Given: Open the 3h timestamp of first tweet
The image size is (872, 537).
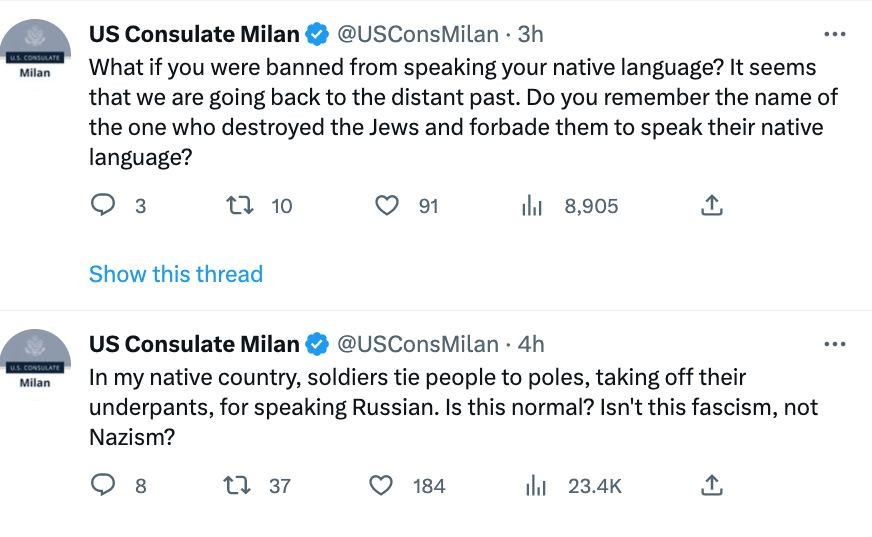Looking at the screenshot, I should pyautogui.click(x=530, y=34).
